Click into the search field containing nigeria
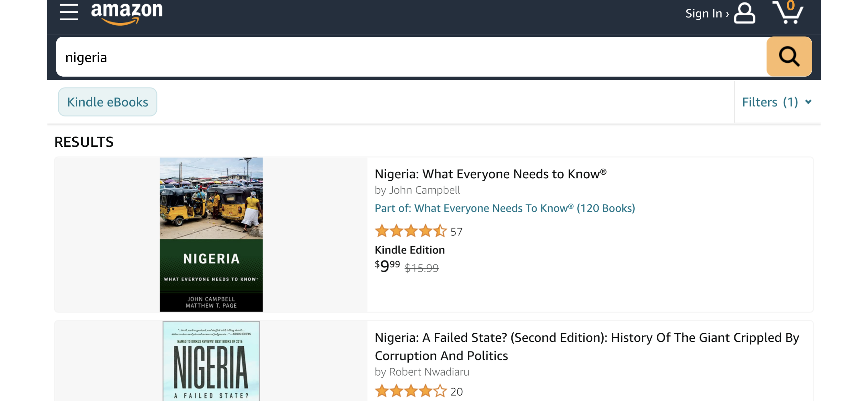The height and width of the screenshot is (401, 868). click(x=410, y=57)
